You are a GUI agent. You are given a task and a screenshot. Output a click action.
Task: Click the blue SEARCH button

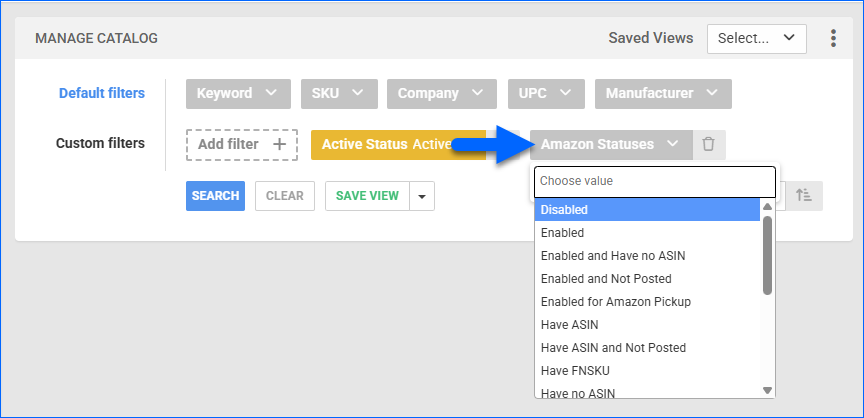[215, 196]
